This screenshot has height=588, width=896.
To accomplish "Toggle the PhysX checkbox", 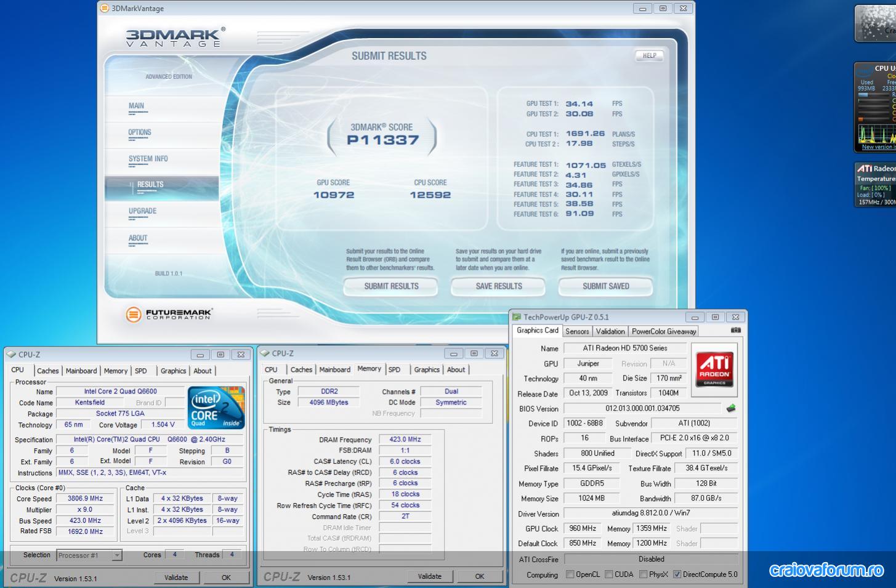I will (643, 574).
